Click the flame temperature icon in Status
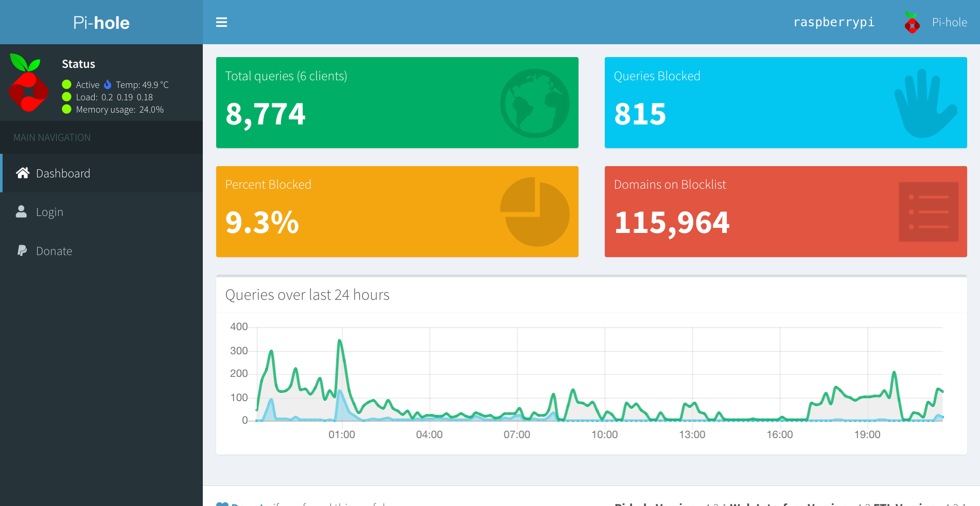Image resolution: width=980 pixels, height=506 pixels. coord(108,84)
